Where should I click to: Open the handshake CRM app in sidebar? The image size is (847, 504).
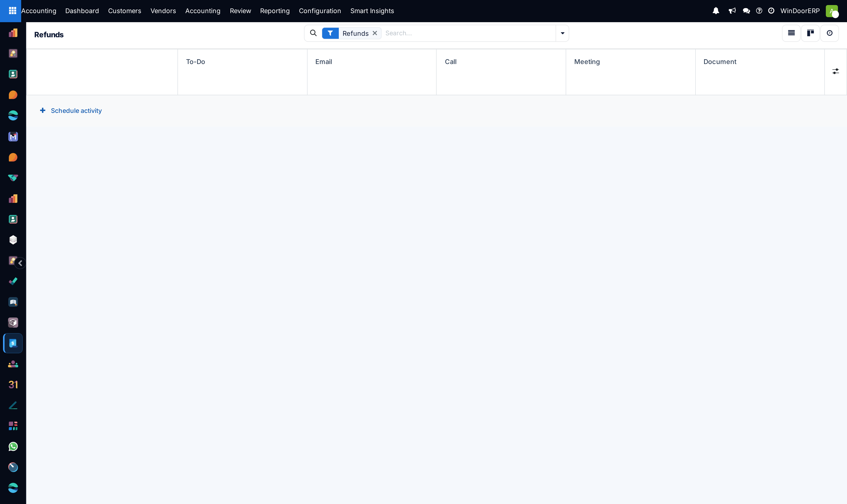(13, 178)
